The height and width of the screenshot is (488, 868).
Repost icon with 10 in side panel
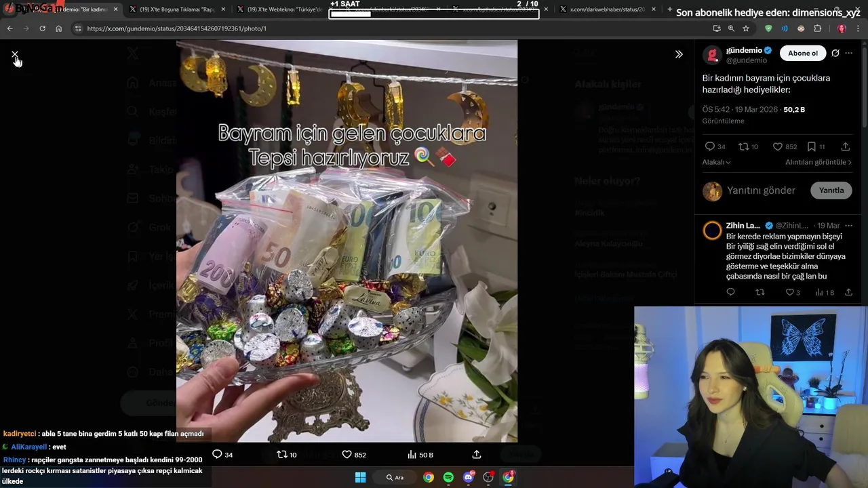[748, 146]
